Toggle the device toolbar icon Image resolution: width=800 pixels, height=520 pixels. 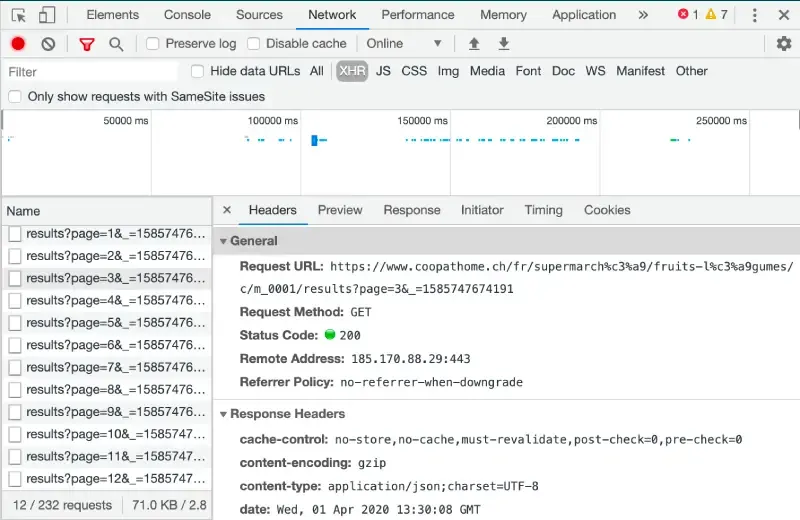47,15
